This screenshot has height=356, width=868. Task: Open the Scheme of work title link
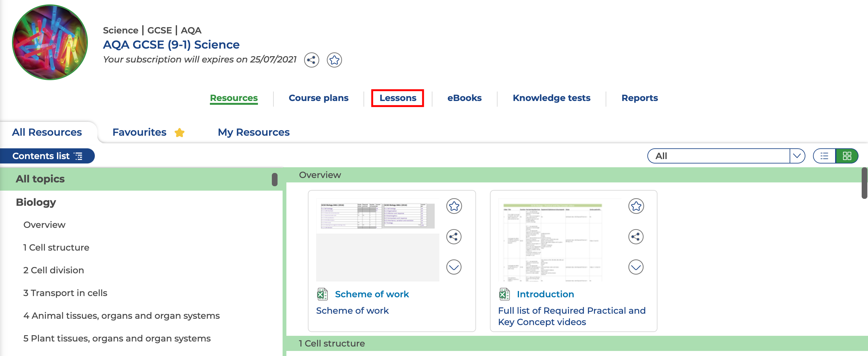[372, 294]
